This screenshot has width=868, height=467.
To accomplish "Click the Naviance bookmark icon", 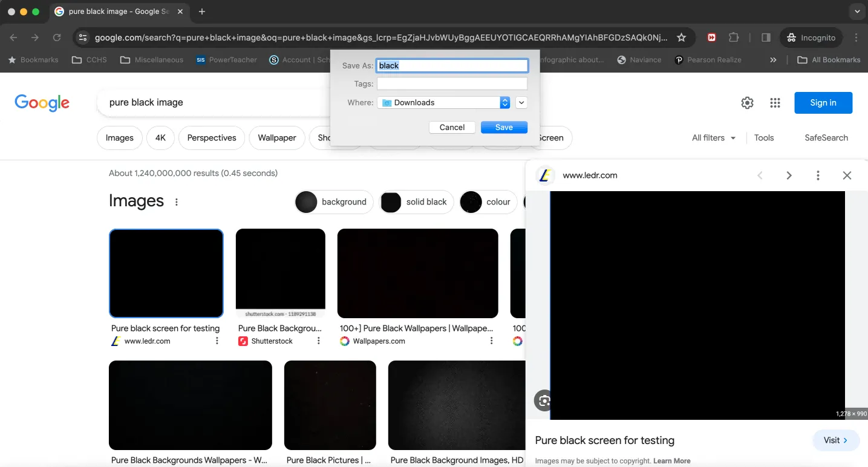I will click(622, 59).
